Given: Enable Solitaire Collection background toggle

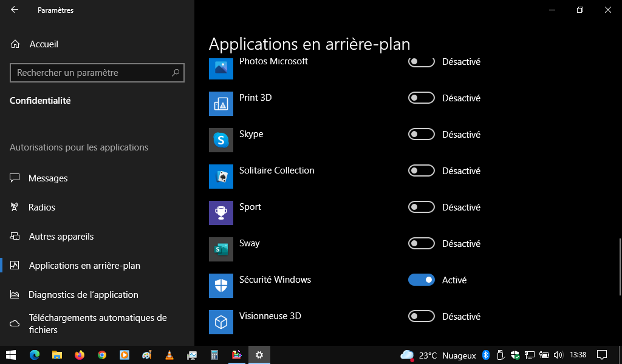Looking at the screenshot, I should [x=422, y=170].
